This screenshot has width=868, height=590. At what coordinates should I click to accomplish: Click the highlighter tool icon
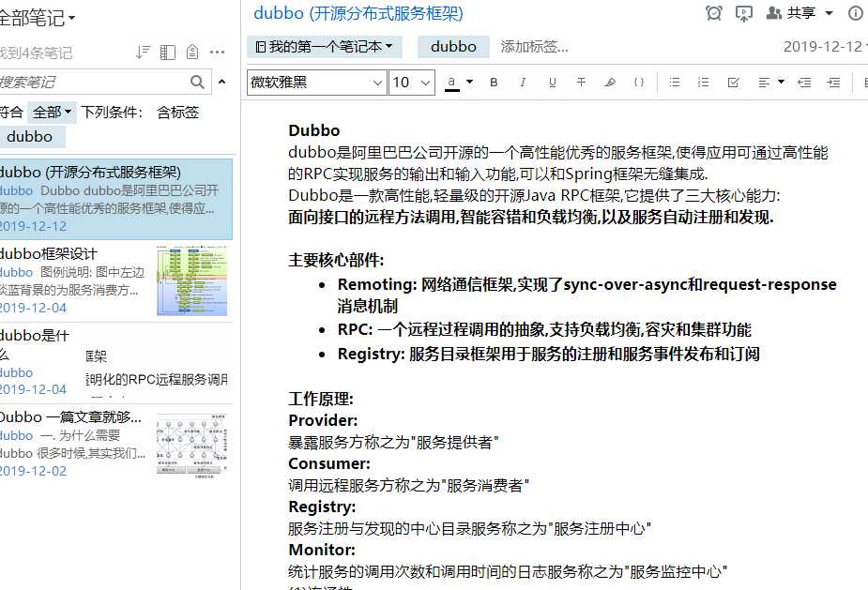tap(610, 83)
